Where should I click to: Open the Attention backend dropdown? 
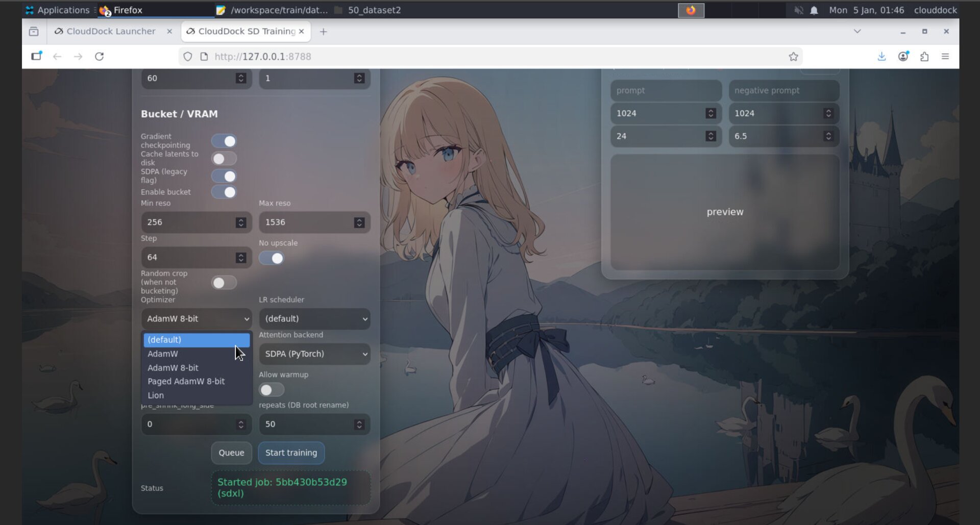(314, 354)
